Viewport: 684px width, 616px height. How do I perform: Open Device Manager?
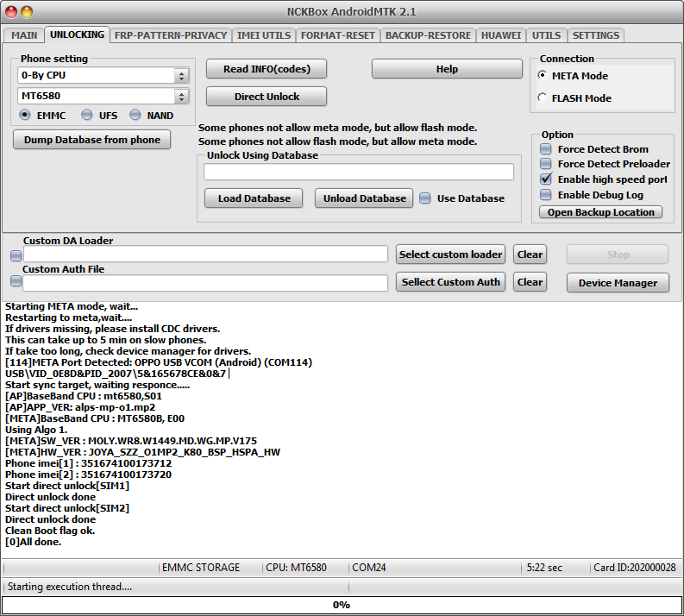coord(618,283)
